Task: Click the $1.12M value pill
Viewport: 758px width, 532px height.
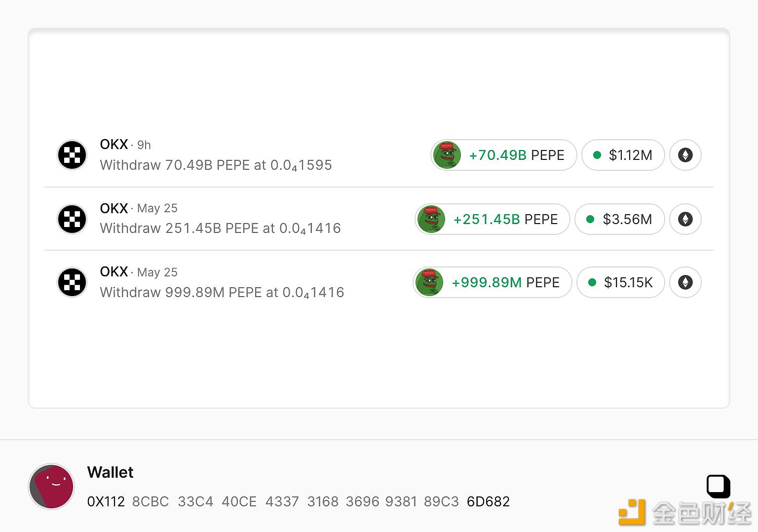Action: (623, 155)
